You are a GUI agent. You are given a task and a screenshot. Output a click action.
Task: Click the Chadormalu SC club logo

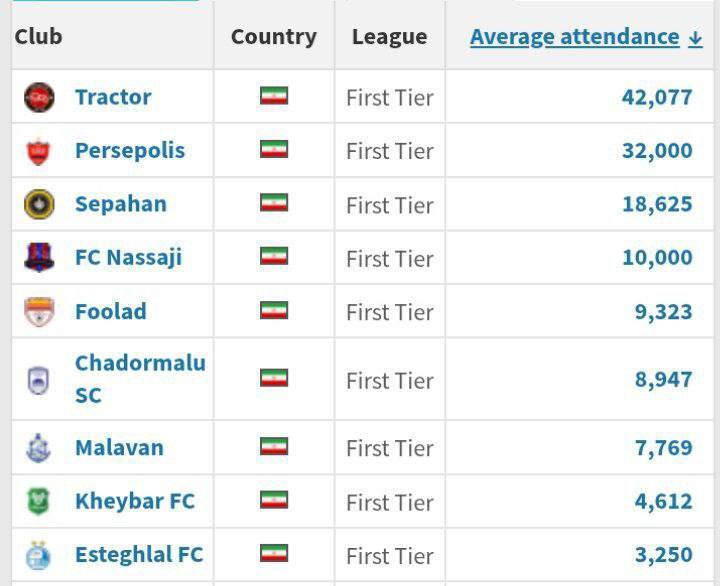(39, 380)
